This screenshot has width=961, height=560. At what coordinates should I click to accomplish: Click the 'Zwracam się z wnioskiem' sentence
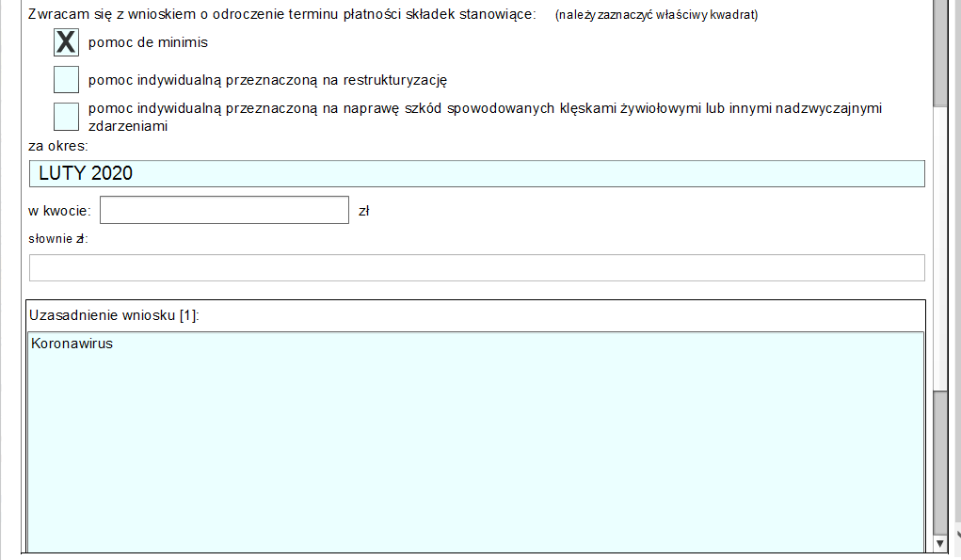[282, 15]
